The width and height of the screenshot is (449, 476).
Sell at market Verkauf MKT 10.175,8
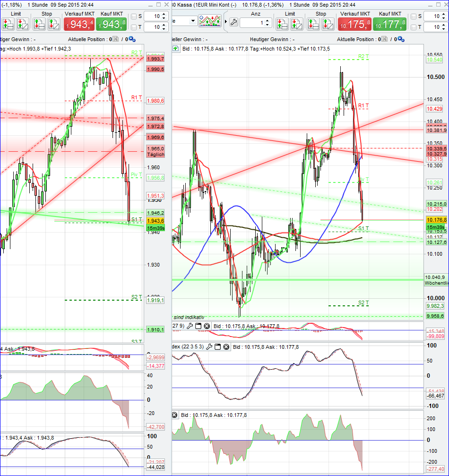354,24
